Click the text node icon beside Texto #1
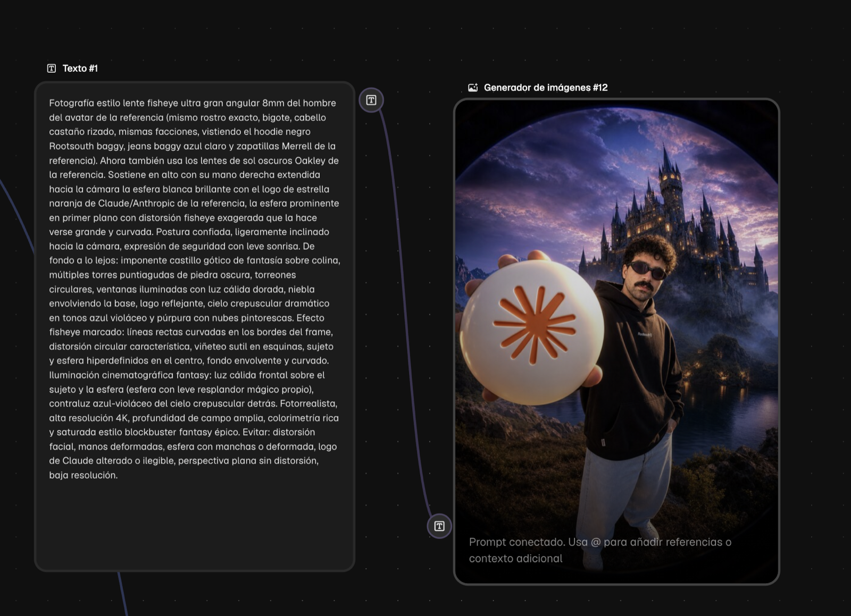 [x=52, y=68]
